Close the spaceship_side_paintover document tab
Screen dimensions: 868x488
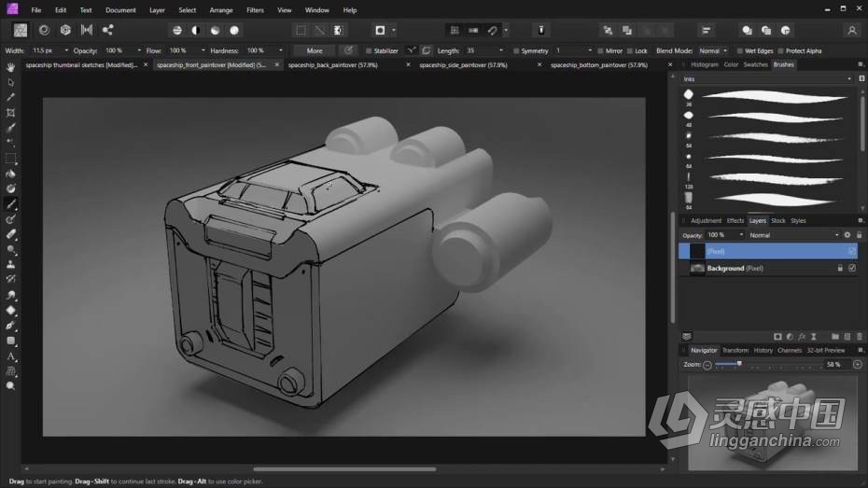[x=539, y=64]
